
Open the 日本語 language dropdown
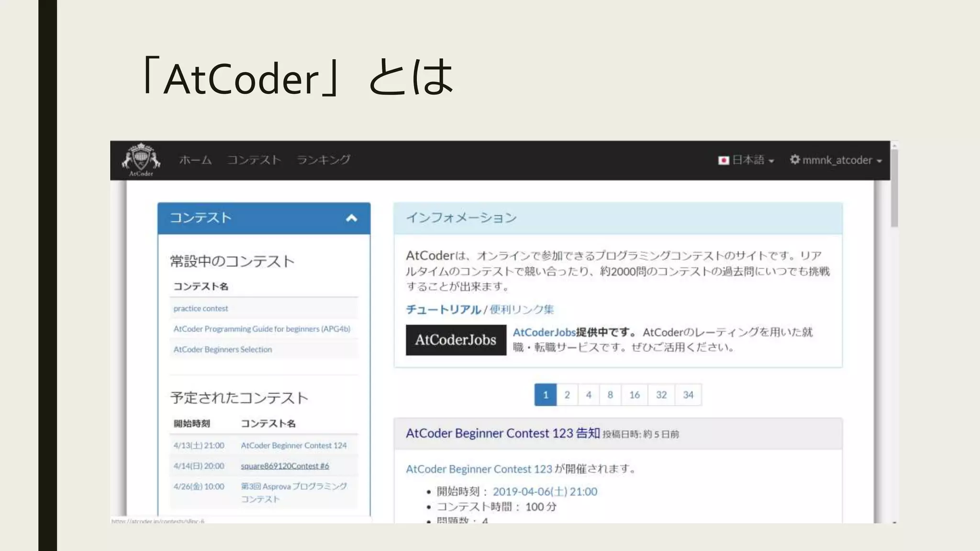tap(746, 160)
